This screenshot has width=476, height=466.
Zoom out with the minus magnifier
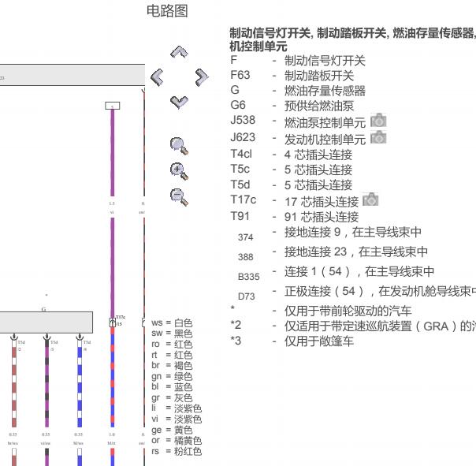(179, 197)
